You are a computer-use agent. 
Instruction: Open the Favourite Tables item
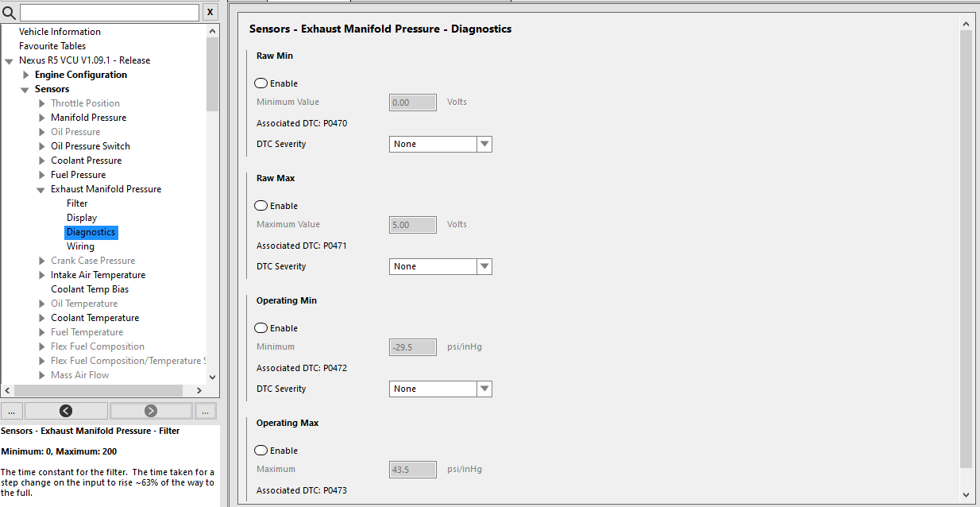pyautogui.click(x=52, y=46)
